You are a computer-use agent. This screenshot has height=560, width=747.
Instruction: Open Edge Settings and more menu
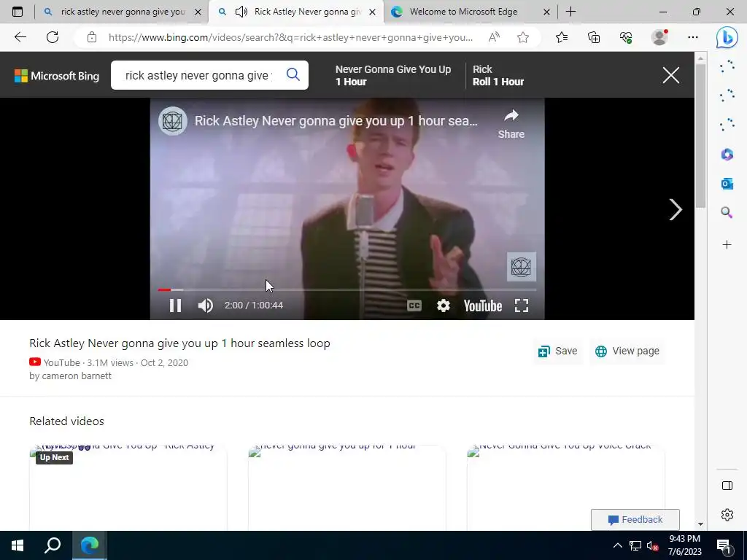coord(693,37)
